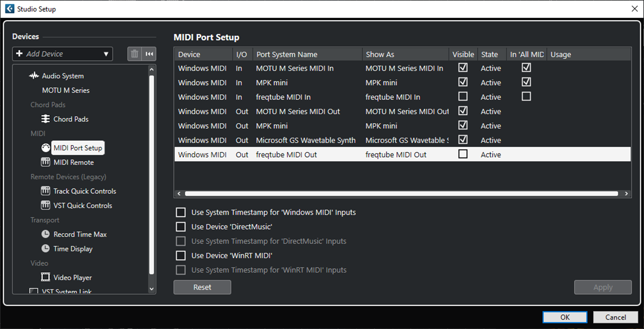Click the Video Player film icon
The width and height of the screenshot is (644, 329).
45,277
